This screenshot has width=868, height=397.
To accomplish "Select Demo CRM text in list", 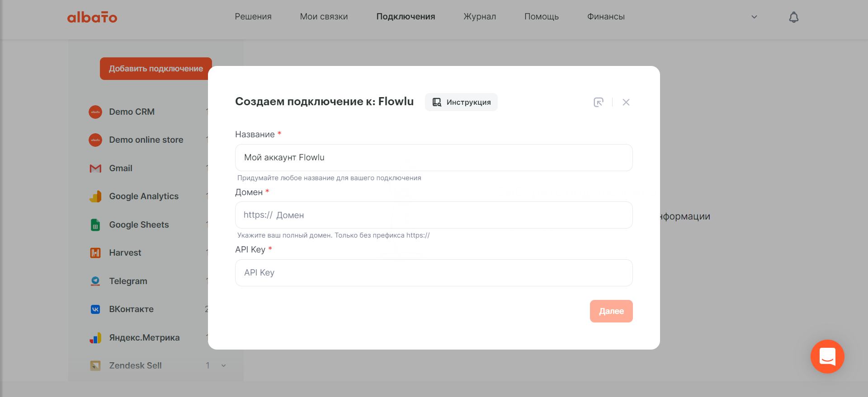I will point(132,112).
